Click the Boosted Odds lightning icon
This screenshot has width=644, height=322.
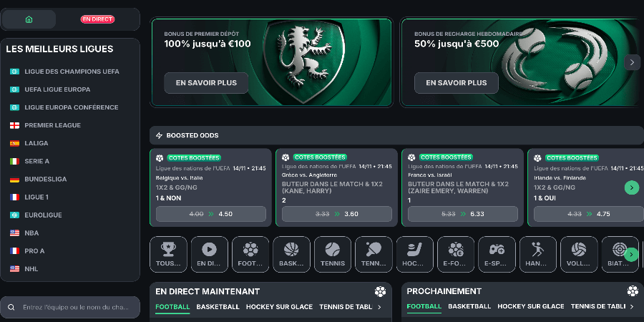point(159,135)
